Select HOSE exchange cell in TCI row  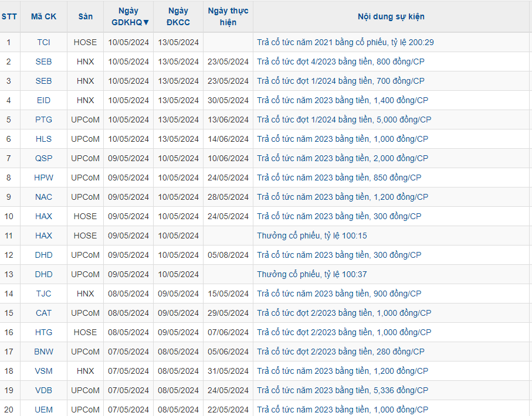[85, 42]
